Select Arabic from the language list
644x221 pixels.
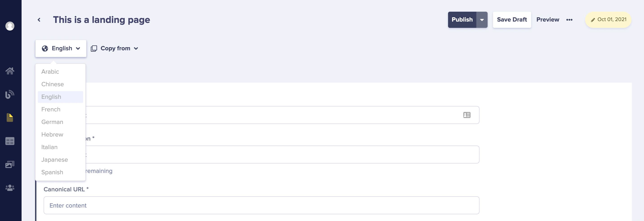pos(50,72)
